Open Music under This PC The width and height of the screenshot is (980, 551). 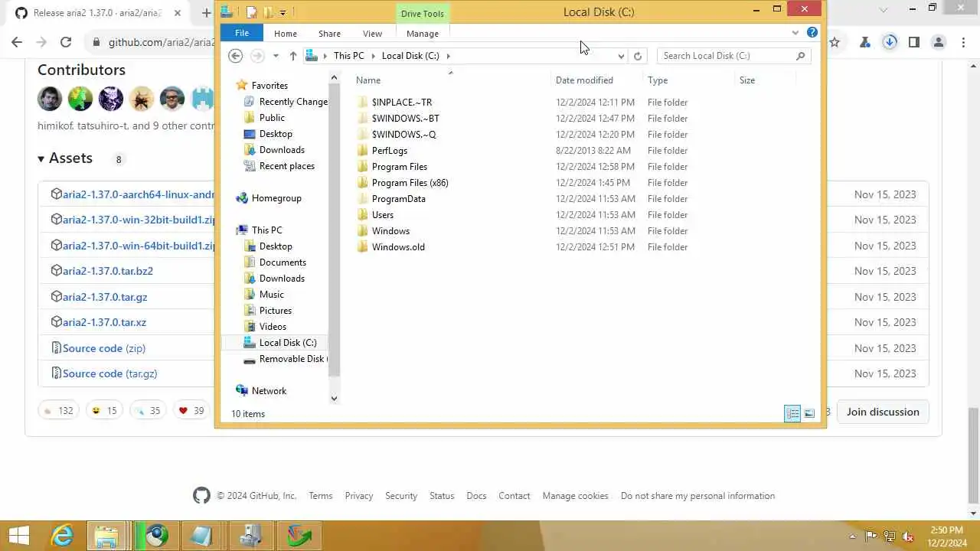point(271,295)
